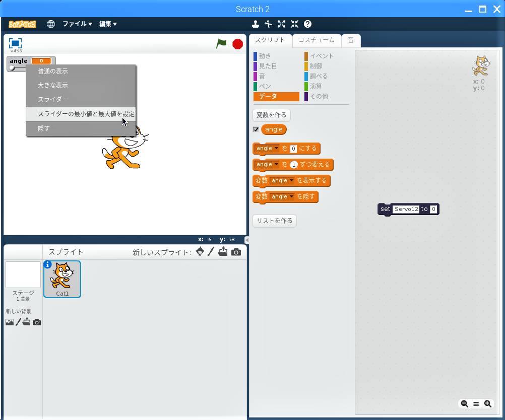Image resolution: width=505 pixels, height=420 pixels.
Task: Zoom in the scripts area
Action: tap(488, 403)
